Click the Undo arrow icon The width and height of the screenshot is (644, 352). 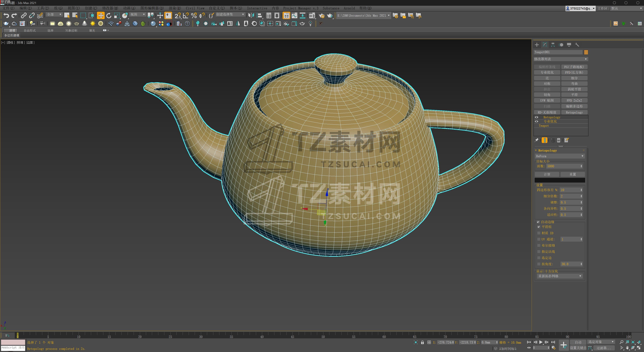pos(6,16)
